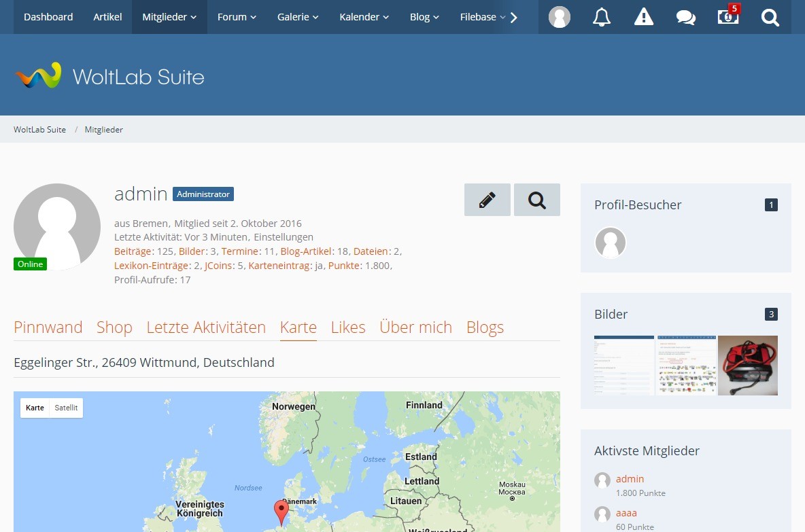
Task: Click the Administrator rank badge
Action: click(x=203, y=194)
